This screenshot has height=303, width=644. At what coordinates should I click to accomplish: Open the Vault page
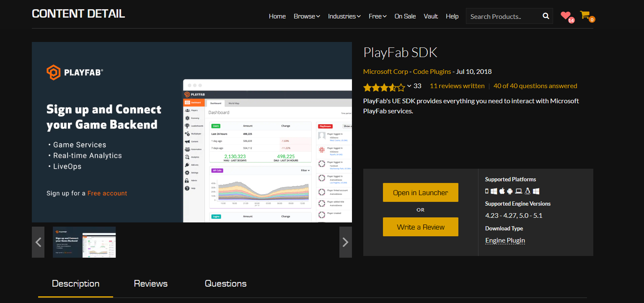coord(431,16)
